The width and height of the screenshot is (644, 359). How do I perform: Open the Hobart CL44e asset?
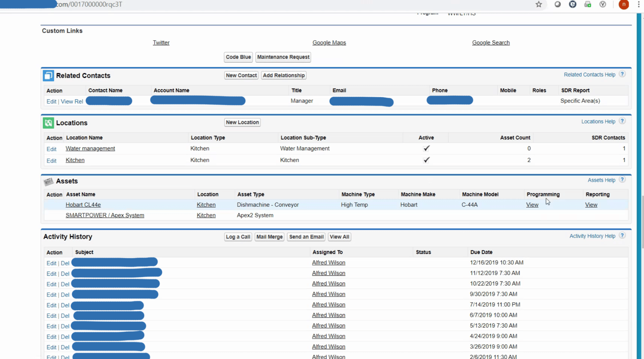point(83,205)
